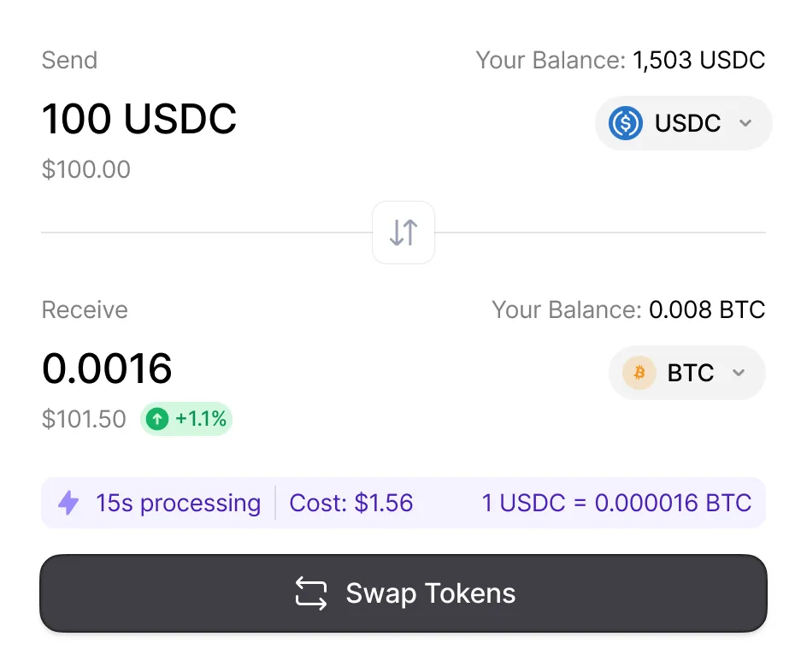807x672 pixels.
Task: Expand the USDC token chevron
Action: [x=745, y=123]
